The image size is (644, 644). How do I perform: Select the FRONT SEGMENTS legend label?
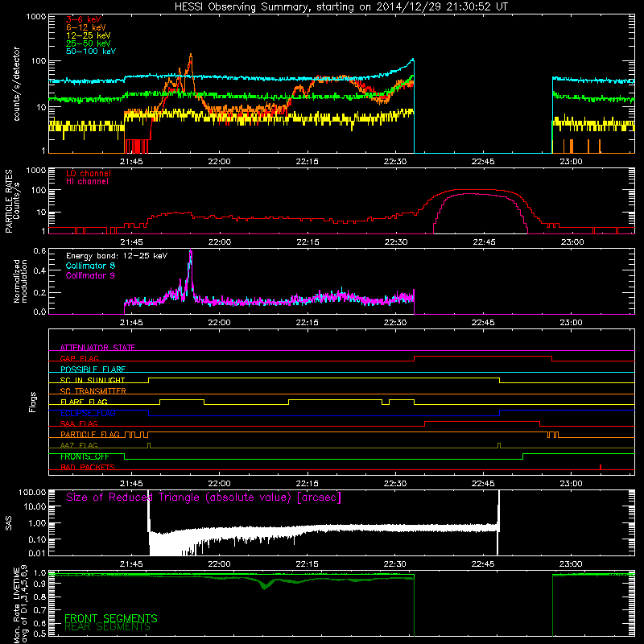[x=111, y=618]
